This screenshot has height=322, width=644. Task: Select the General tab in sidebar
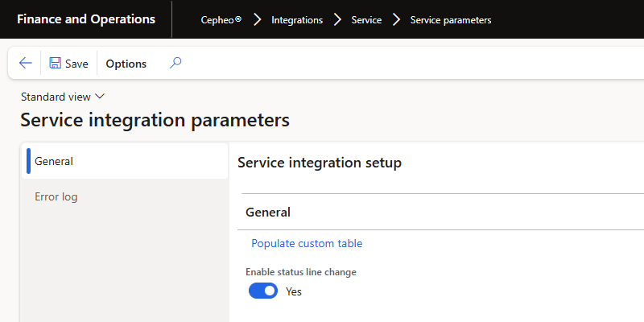[x=54, y=161]
